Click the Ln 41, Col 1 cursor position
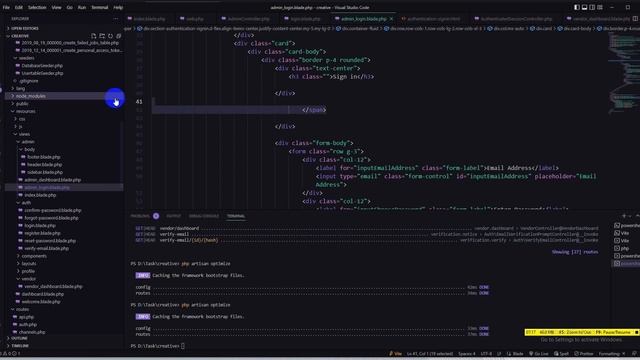The width and height of the screenshot is (640, 360). coord(430,353)
